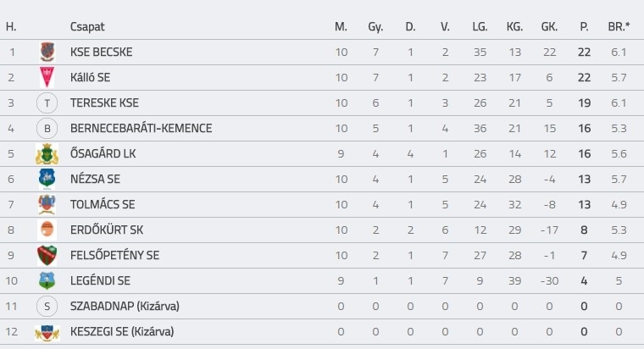
Task: Click the TERESKE KSE circled T icon
Action: click(47, 103)
